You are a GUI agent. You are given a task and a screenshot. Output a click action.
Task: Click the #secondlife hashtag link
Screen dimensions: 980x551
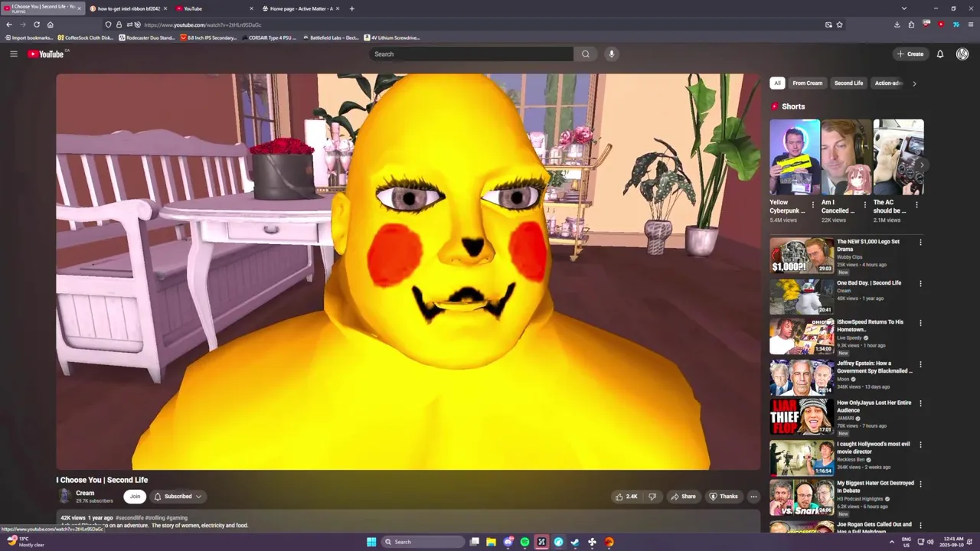pyautogui.click(x=129, y=518)
